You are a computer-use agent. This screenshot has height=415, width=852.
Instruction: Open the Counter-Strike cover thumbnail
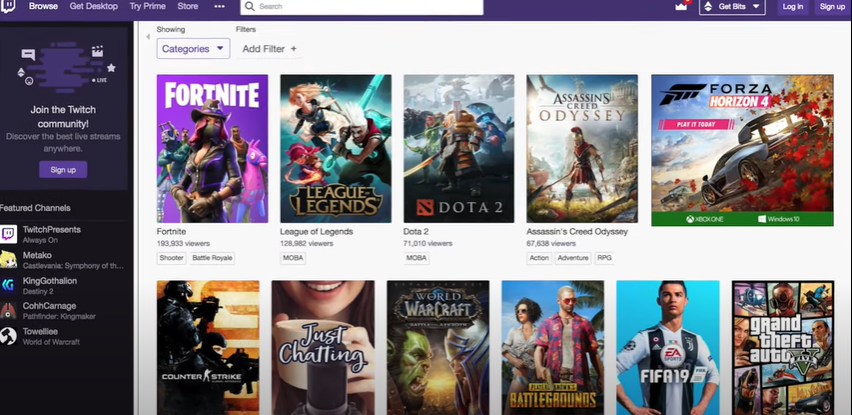click(x=208, y=348)
